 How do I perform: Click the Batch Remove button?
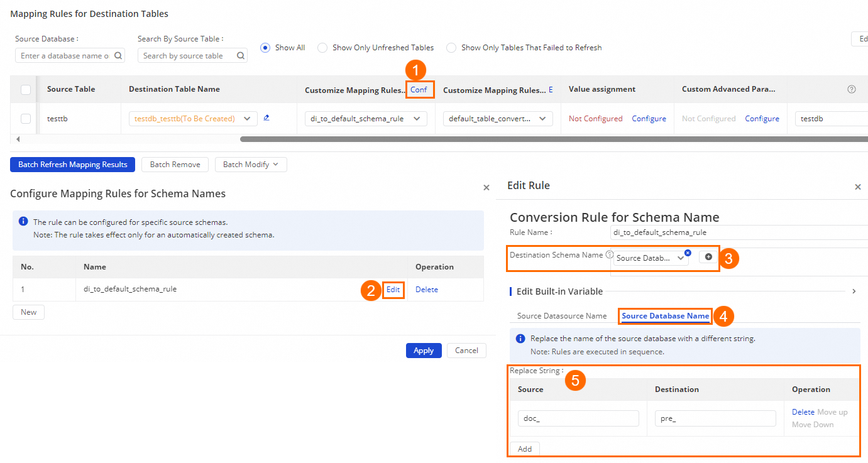pyautogui.click(x=175, y=165)
